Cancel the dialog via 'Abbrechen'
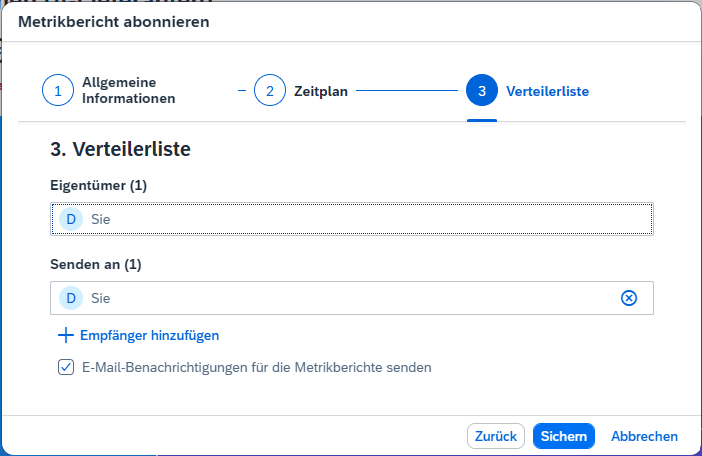 644,436
